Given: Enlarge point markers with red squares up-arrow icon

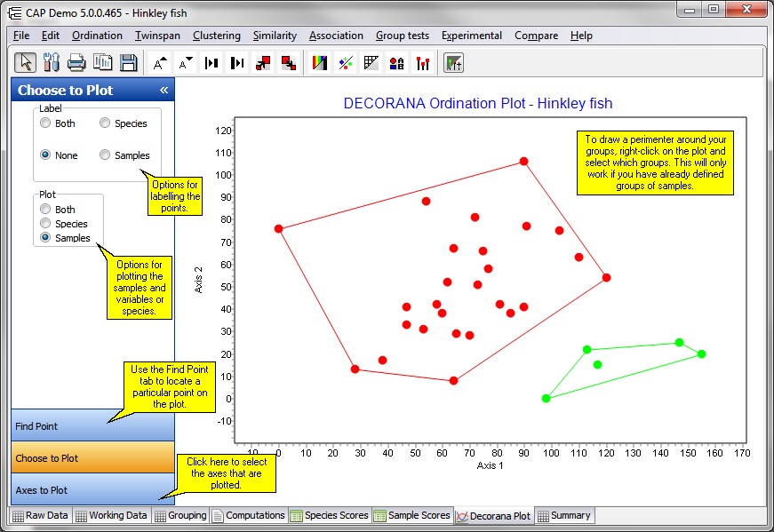Looking at the screenshot, I should click(263, 63).
